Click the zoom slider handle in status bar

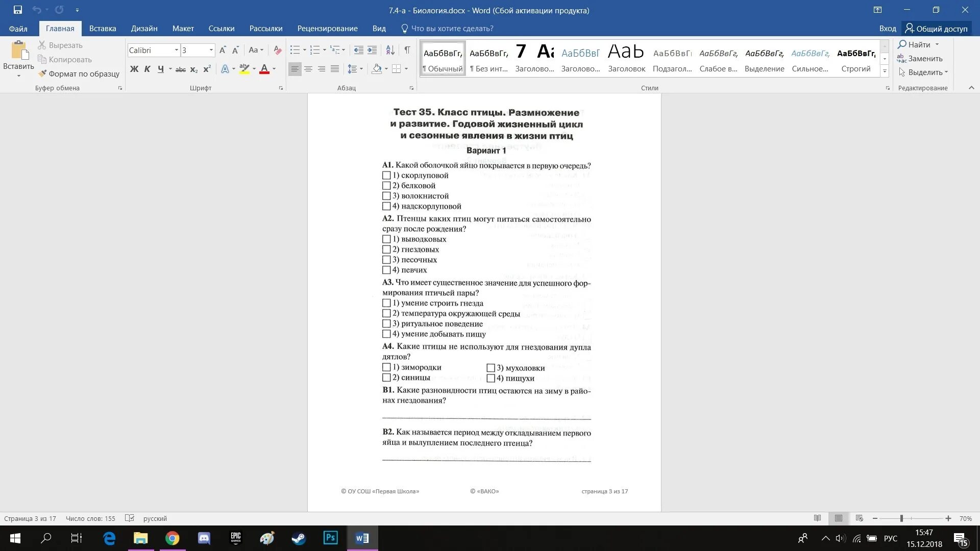point(901,518)
